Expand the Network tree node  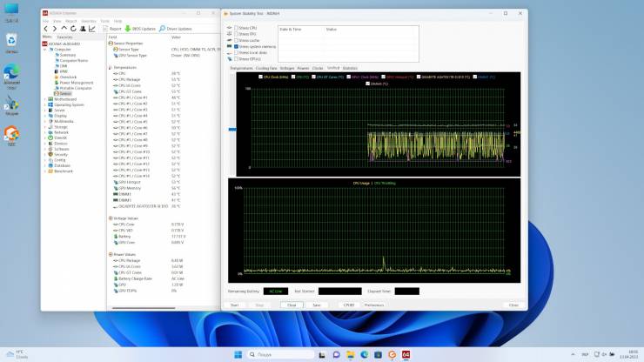coord(45,132)
